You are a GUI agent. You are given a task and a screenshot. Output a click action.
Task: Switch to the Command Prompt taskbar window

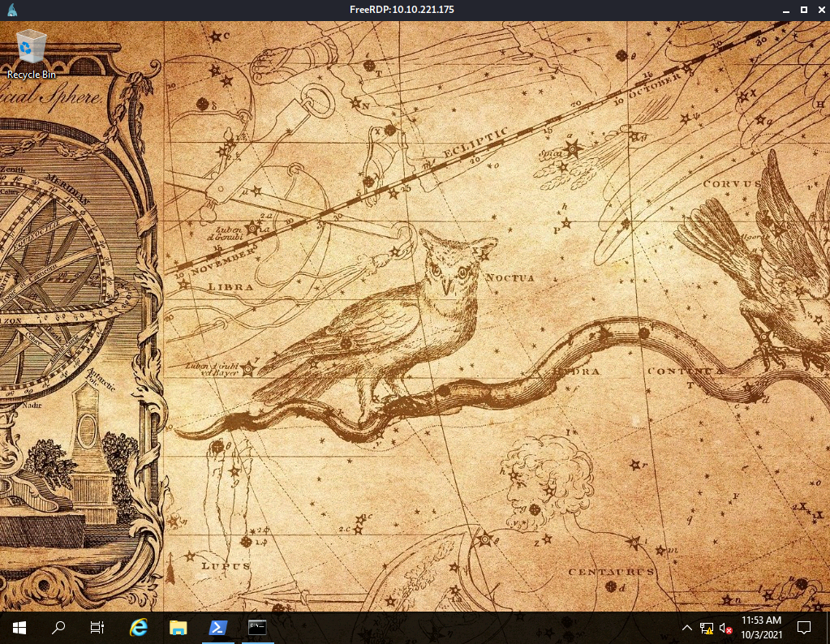coord(258,628)
